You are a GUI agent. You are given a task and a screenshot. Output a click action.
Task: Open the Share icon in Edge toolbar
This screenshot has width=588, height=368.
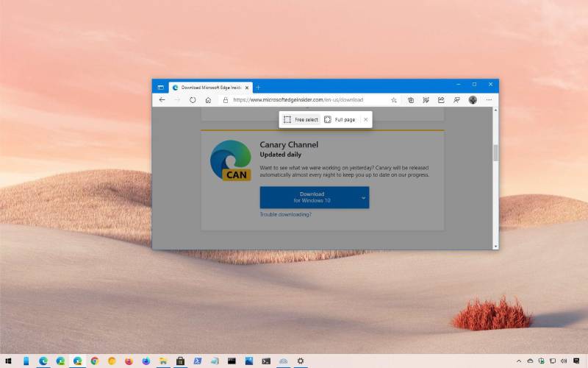(441, 100)
